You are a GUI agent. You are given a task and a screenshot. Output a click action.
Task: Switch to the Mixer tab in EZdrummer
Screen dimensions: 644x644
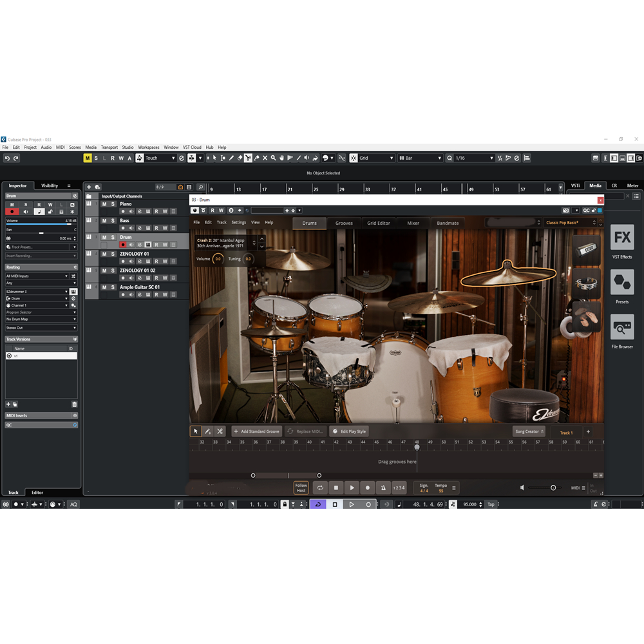[x=413, y=223]
